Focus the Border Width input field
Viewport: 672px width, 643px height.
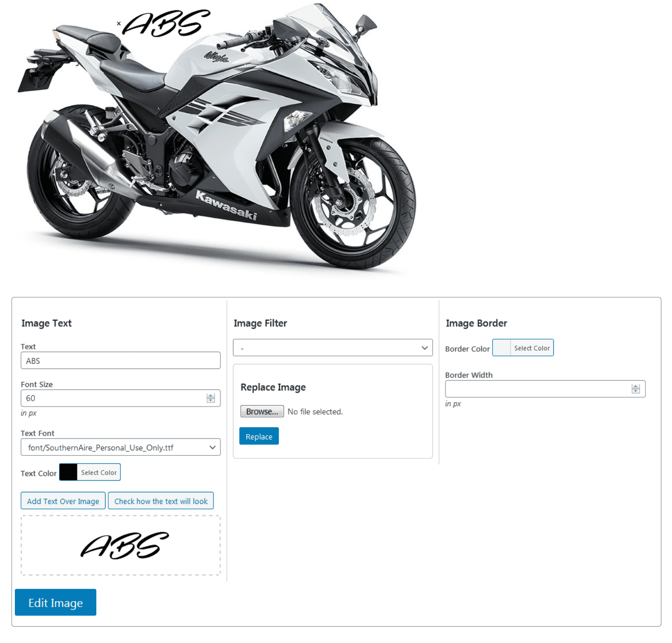pos(538,388)
